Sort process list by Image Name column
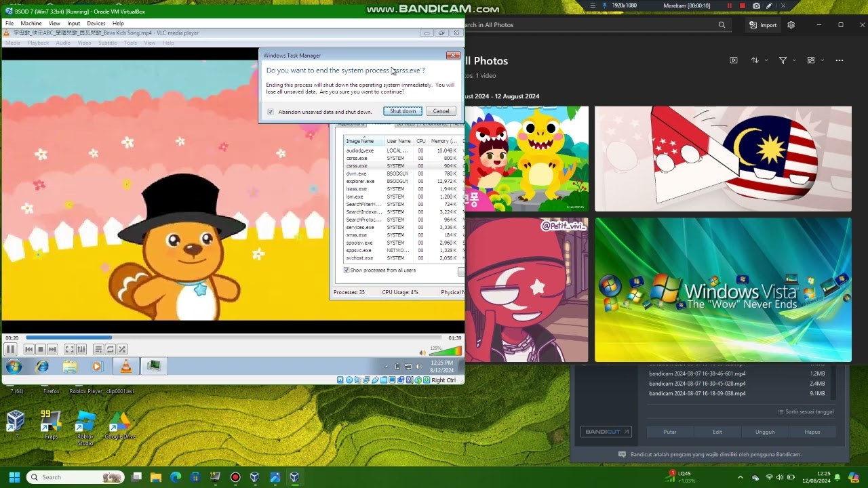Image resolution: width=868 pixels, height=488 pixels. [364, 141]
